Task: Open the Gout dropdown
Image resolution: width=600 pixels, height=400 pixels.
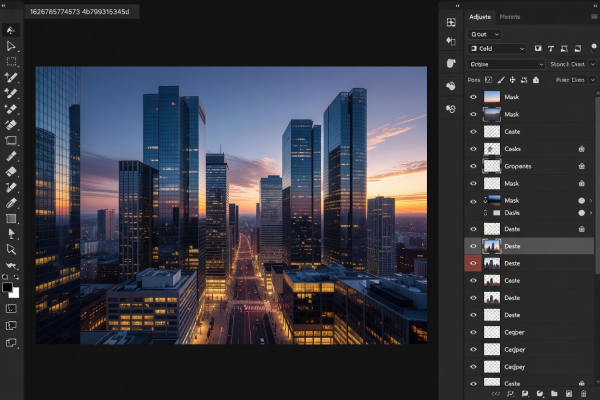Action: 484,34
